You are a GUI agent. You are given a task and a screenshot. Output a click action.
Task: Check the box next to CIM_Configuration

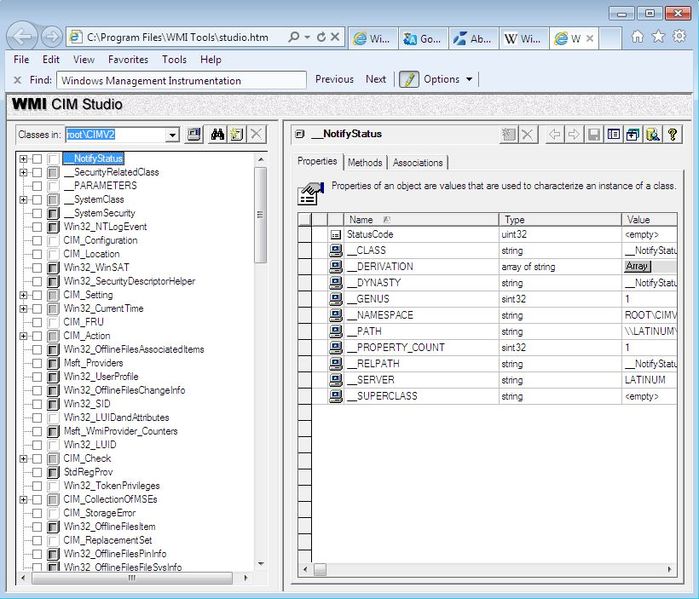tap(37, 241)
